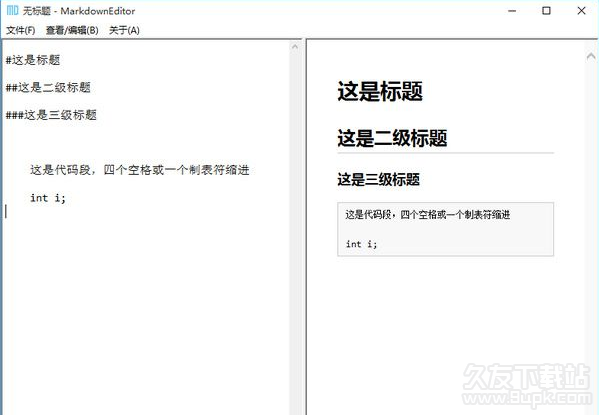Click the empty line below 'int i;' in the editor
This screenshot has height=415, width=599.
coord(145,211)
